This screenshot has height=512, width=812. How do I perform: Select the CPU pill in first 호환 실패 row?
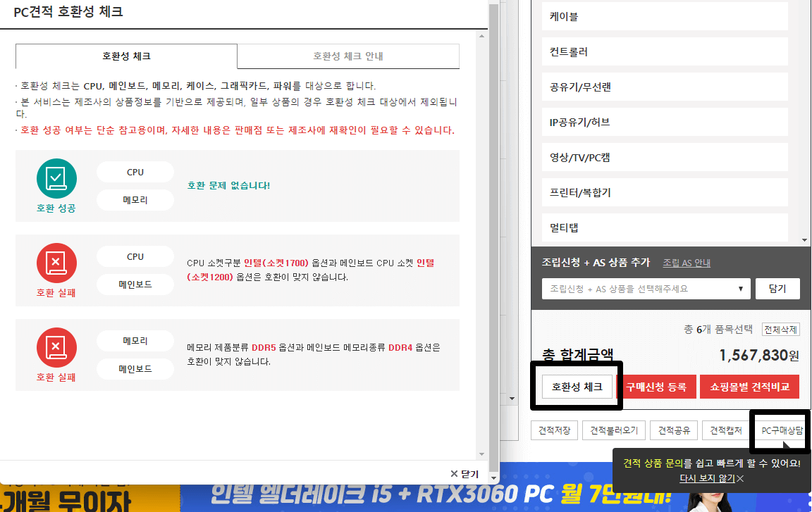(x=135, y=256)
